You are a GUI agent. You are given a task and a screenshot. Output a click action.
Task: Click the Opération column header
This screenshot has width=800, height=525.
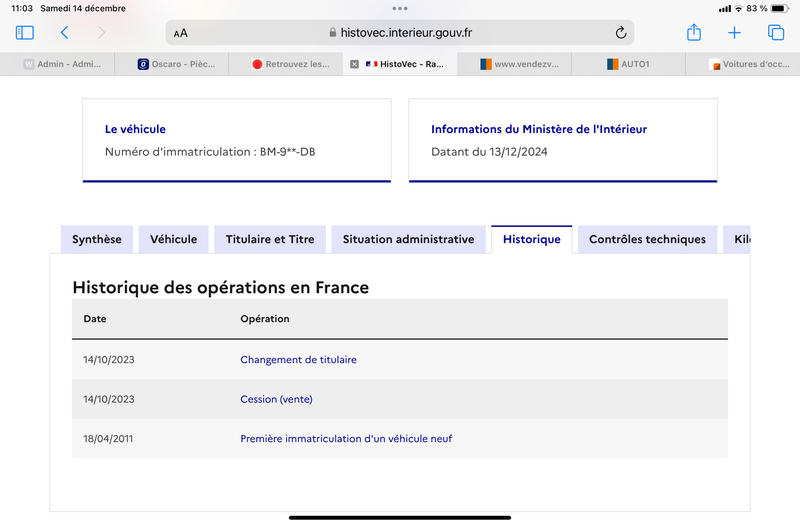[265, 319]
